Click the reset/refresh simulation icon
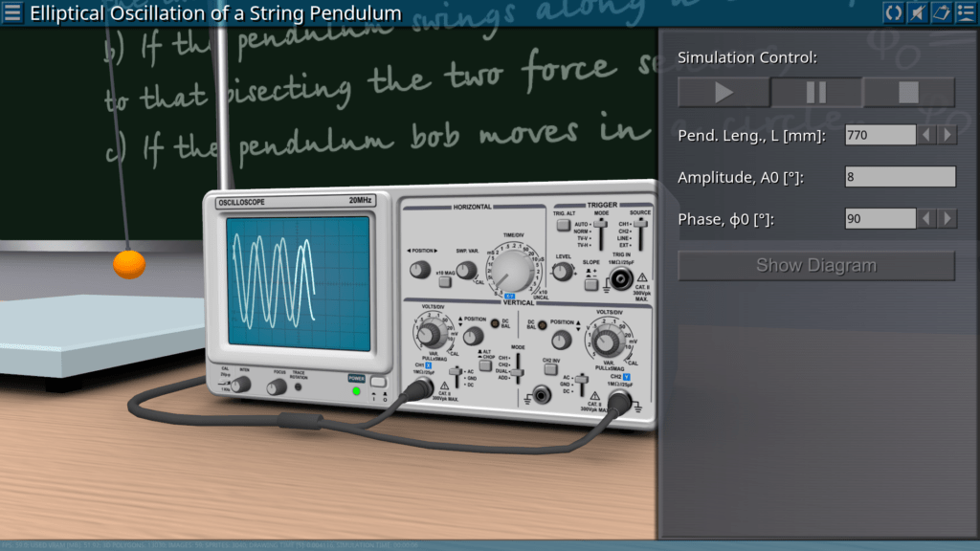This screenshot has height=551, width=980. (892, 12)
